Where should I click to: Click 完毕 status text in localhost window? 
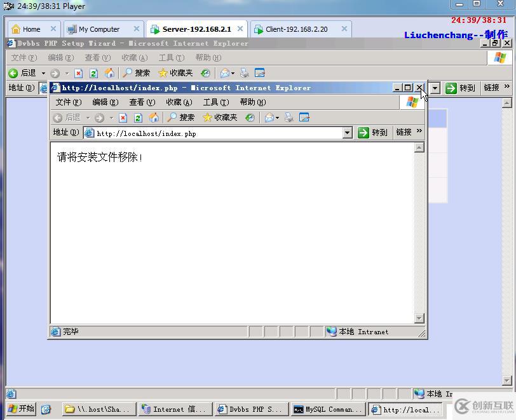point(71,332)
